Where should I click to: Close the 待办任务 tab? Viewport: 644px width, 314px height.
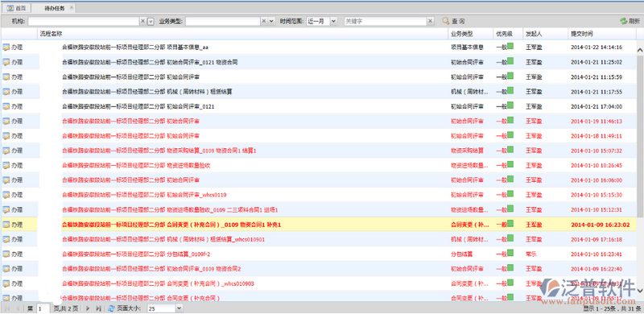point(72,8)
